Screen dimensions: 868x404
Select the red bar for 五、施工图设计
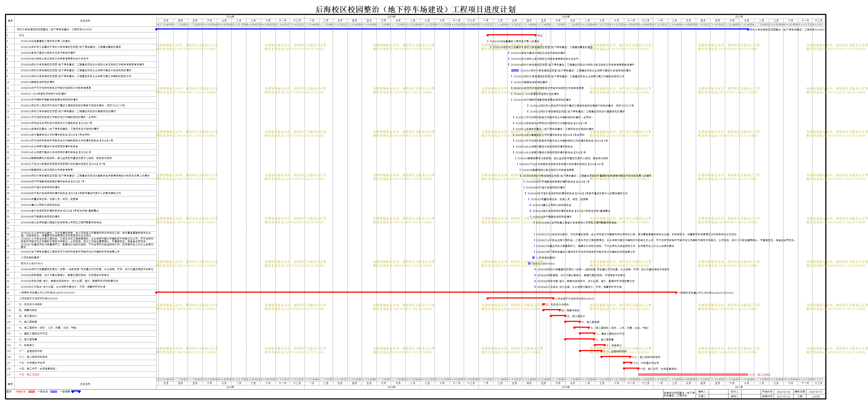[558, 316]
